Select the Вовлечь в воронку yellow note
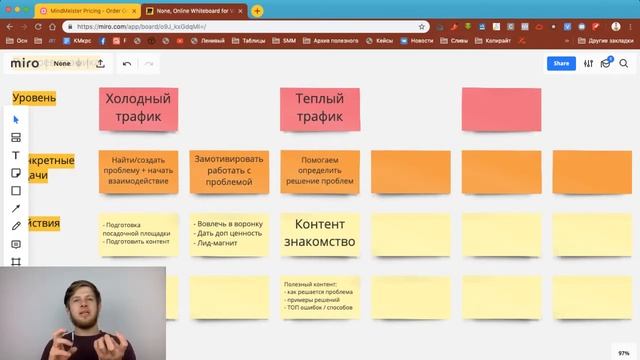This screenshot has width=640, height=360. [229, 234]
